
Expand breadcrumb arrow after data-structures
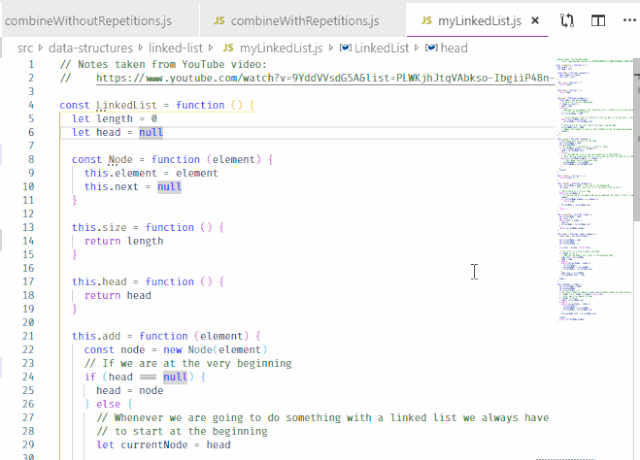(x=140, y=48)
